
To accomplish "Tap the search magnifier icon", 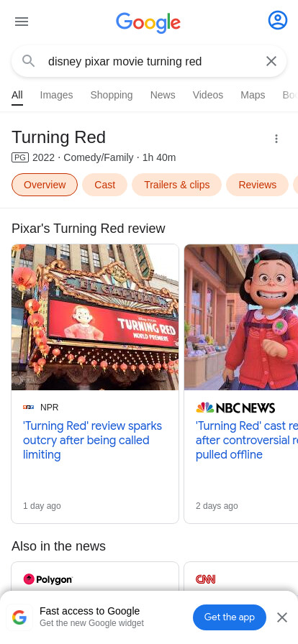I will point(28,61).
